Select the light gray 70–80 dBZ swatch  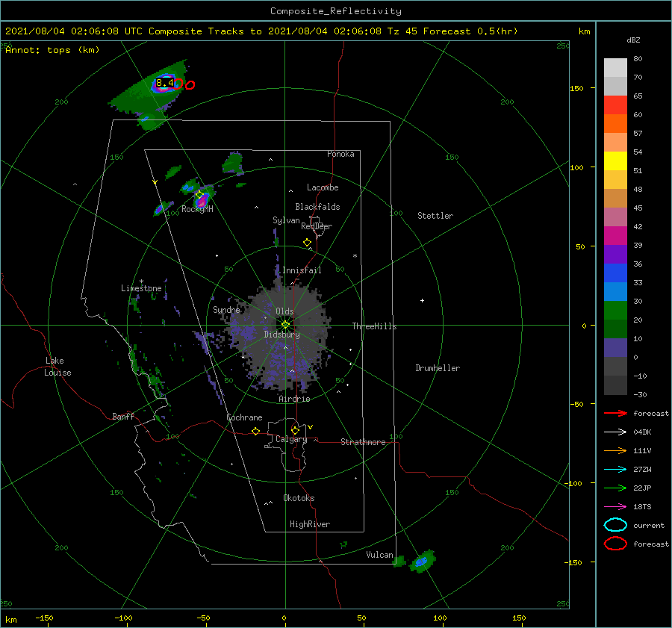615,68
